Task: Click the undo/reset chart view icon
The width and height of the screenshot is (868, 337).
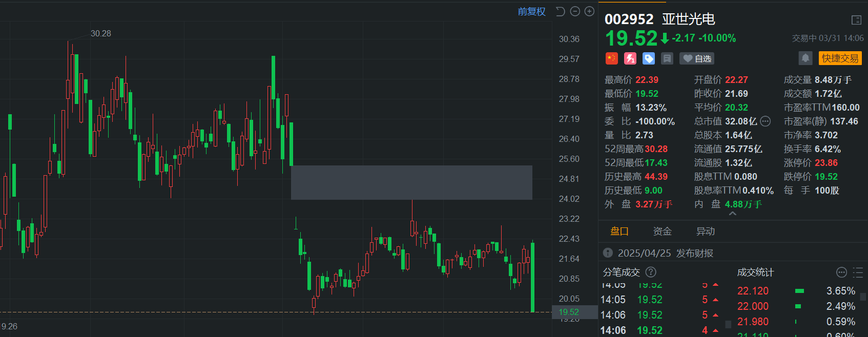Action: 561,11
